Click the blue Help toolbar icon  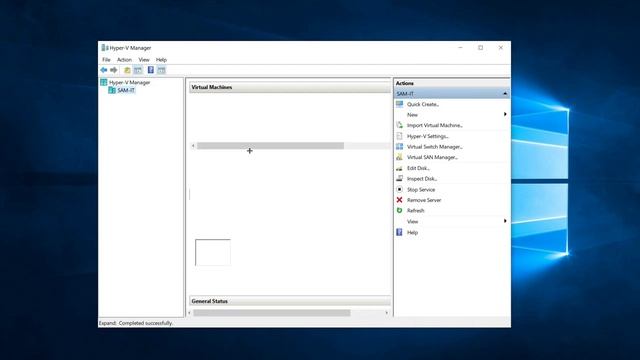(x=151, y=70)
